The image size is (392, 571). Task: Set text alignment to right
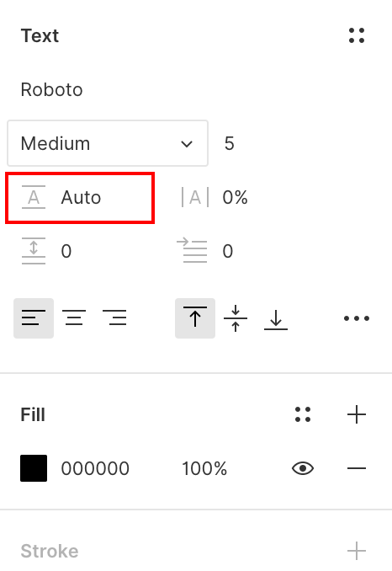(x=114, y=318)
